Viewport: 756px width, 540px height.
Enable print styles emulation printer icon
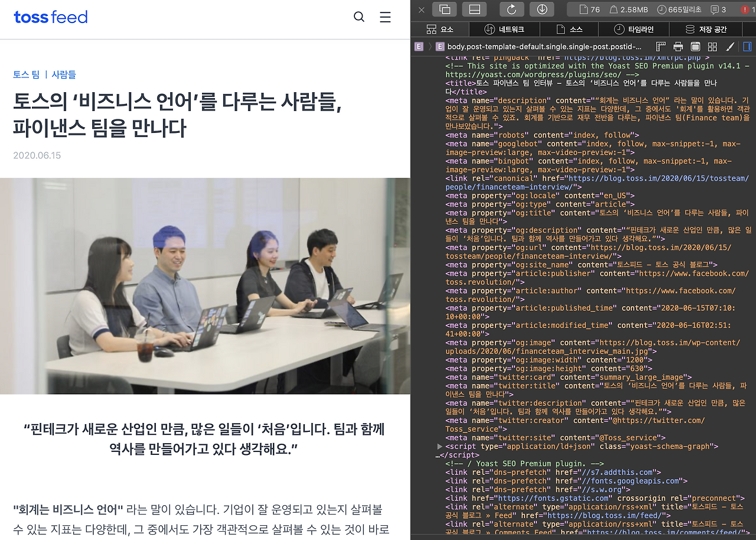click(x=677, y=46)
